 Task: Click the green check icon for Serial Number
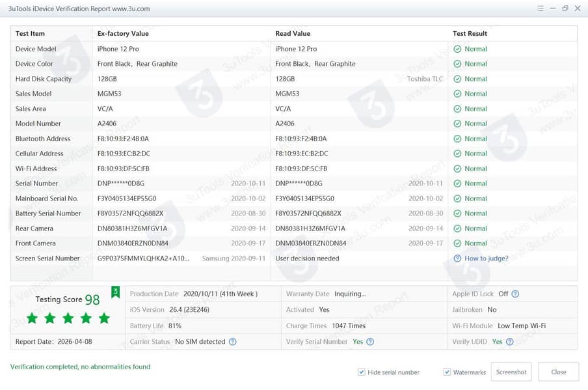point(457,184)
